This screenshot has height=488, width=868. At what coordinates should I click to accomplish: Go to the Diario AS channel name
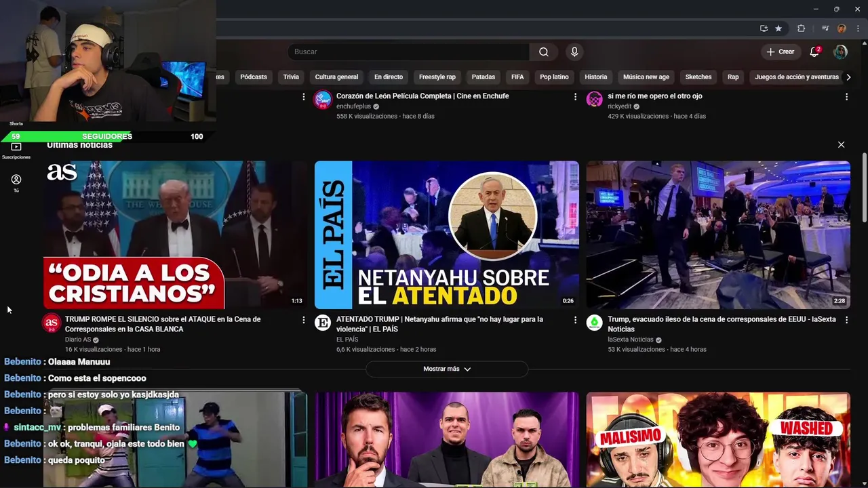pyautogui.click(x=78, y=340)
